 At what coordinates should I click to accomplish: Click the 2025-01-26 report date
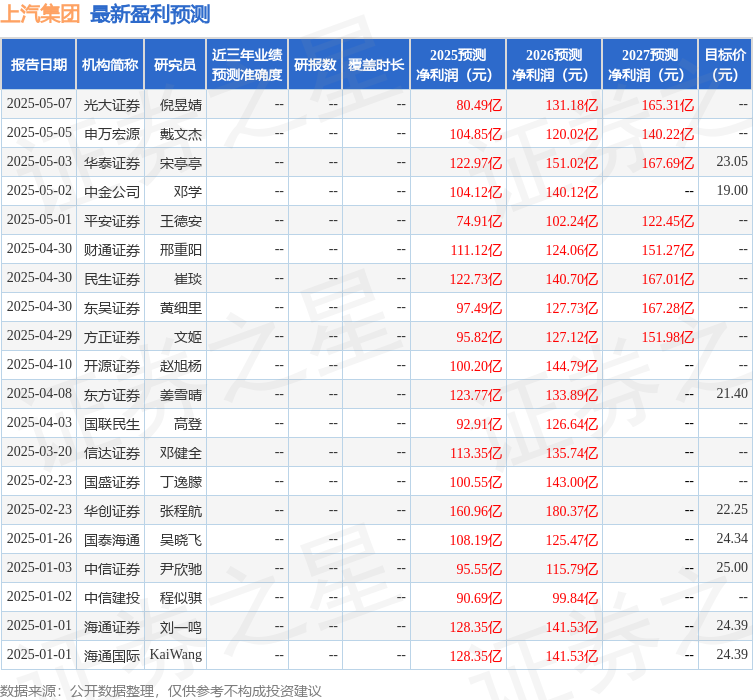(x=39, y=539)
